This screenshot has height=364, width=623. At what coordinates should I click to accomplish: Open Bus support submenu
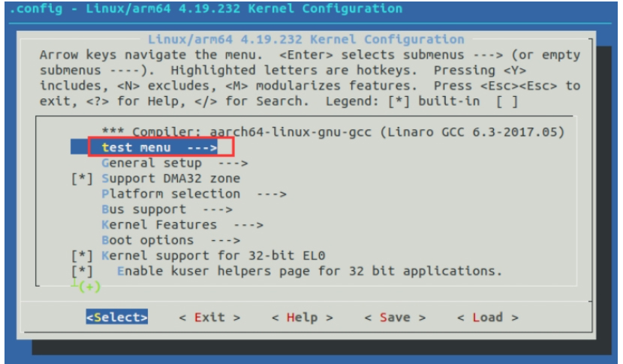tap(167, 209)
